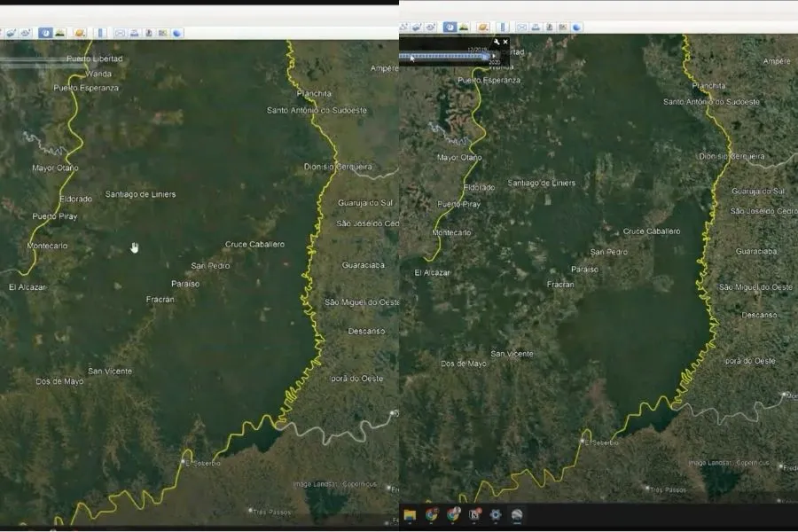This screenshot has height=532, width=798.
Task: Save the current map image
Action: pos(150,32)
